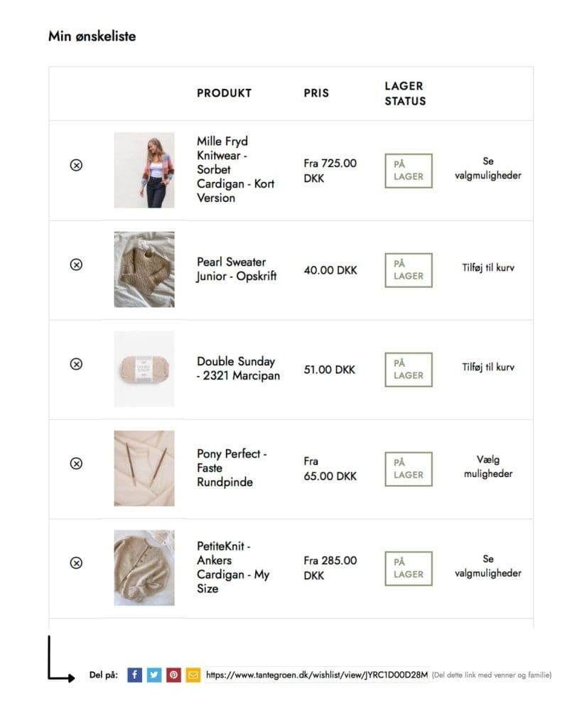Open PetiteKnit Ankers Cardigan product title

click(x=232, y=567)
